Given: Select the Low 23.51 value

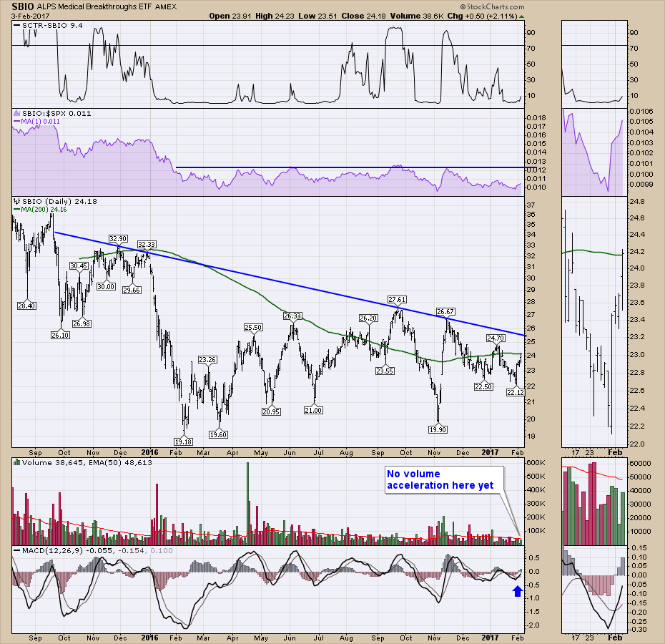Looking at the screenshot, I should (x=317, y=16).
